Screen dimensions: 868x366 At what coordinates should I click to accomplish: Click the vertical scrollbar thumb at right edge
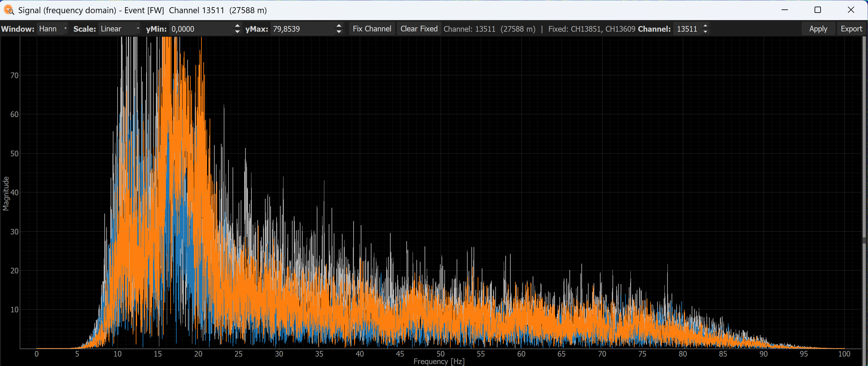coord(864,240)
